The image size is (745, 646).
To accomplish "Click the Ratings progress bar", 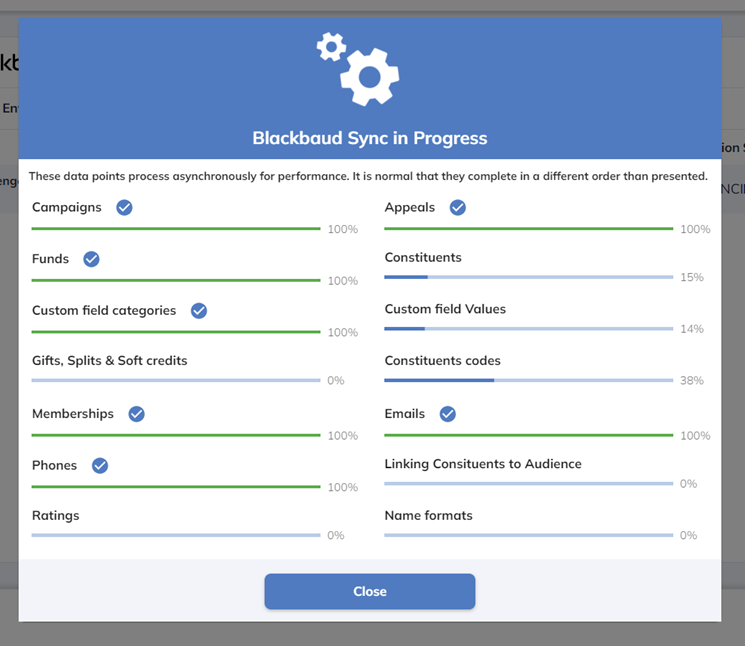I will [175, 535].
